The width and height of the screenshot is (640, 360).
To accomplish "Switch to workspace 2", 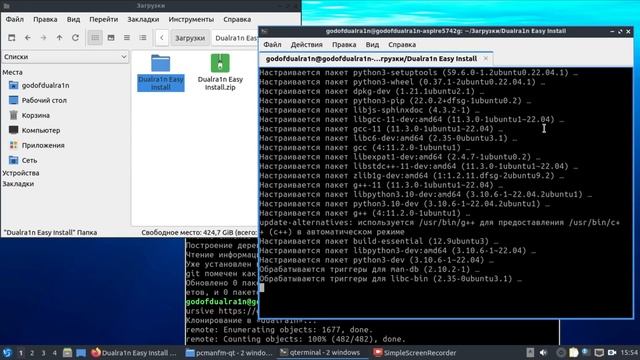I will 32,353.
